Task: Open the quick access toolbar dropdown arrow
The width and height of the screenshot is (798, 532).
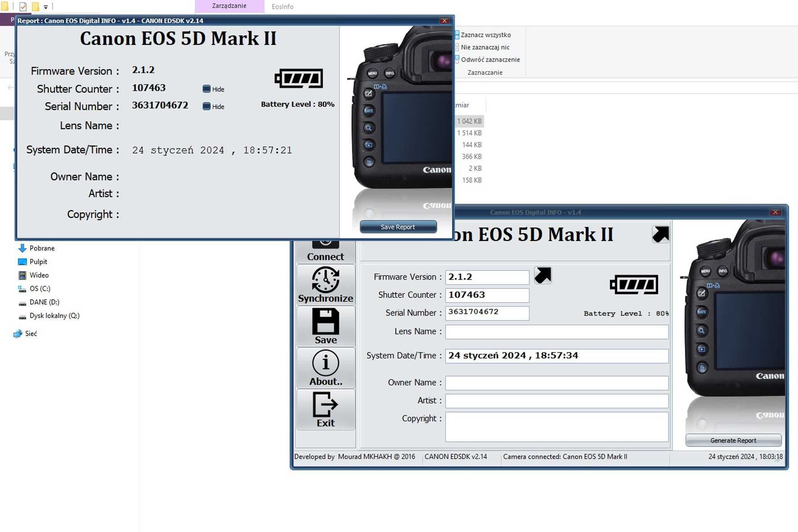Action: pyautogui.click(x=45, y=7)
